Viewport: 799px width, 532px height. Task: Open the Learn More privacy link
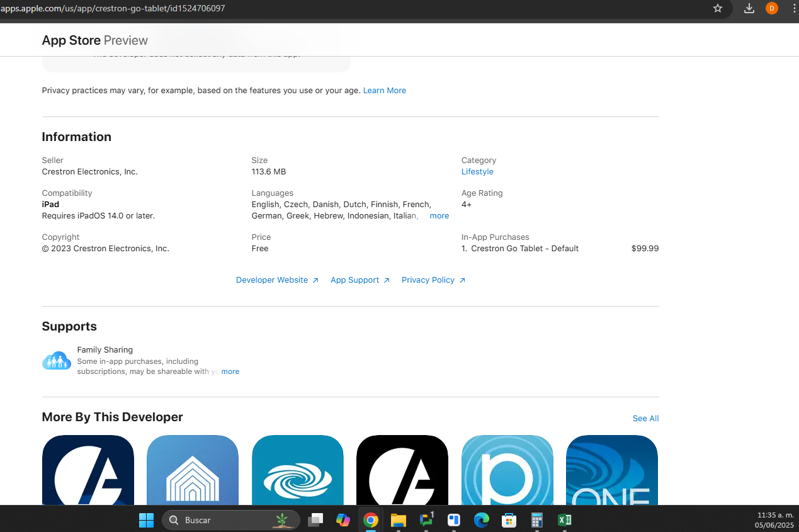385,91
